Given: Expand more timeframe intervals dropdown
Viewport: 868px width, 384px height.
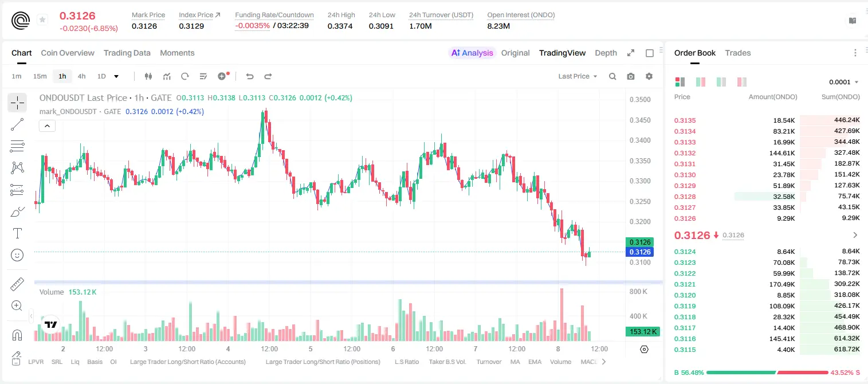Looking at the screenshot, I should point(116,76).
